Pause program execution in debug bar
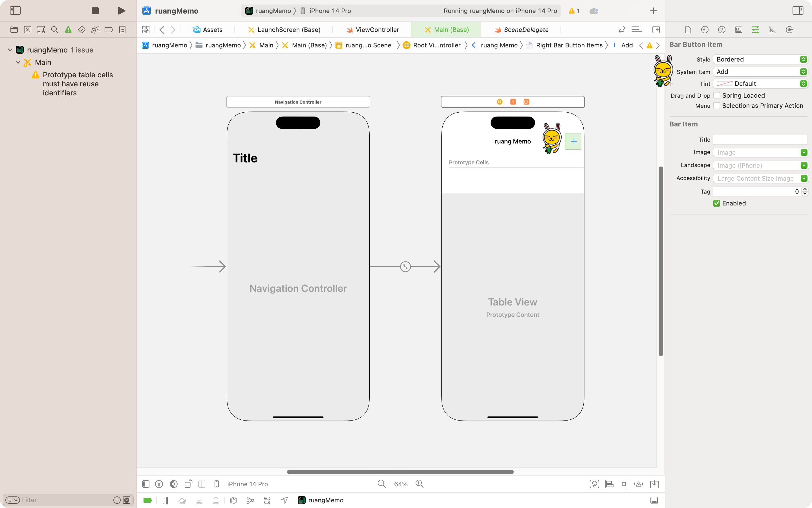Screen dimensions: 812x508 tap(165, 500)
